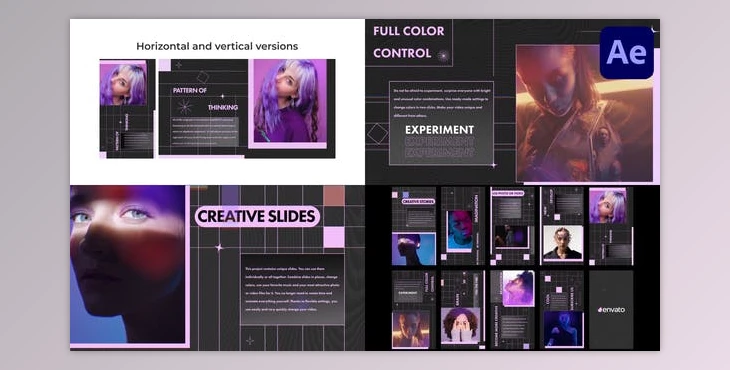Click the solid white 'EXPERIMENT' heading
Viewport: 730px width, 370px height.
tap(439, 130)
